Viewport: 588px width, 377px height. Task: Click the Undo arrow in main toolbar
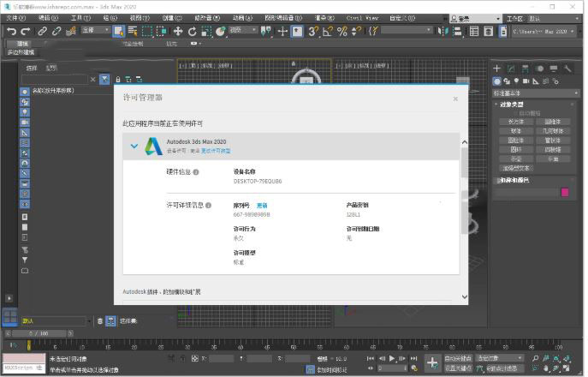[x=11, y=31]
